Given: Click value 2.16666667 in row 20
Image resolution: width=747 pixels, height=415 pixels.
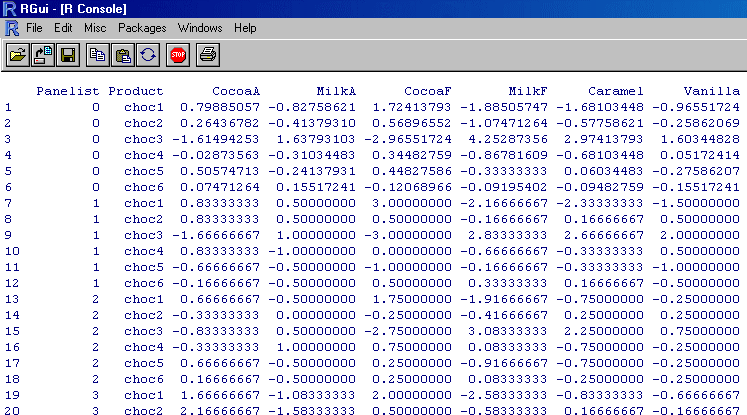Looking at the screenshot, I should (220, 410).
